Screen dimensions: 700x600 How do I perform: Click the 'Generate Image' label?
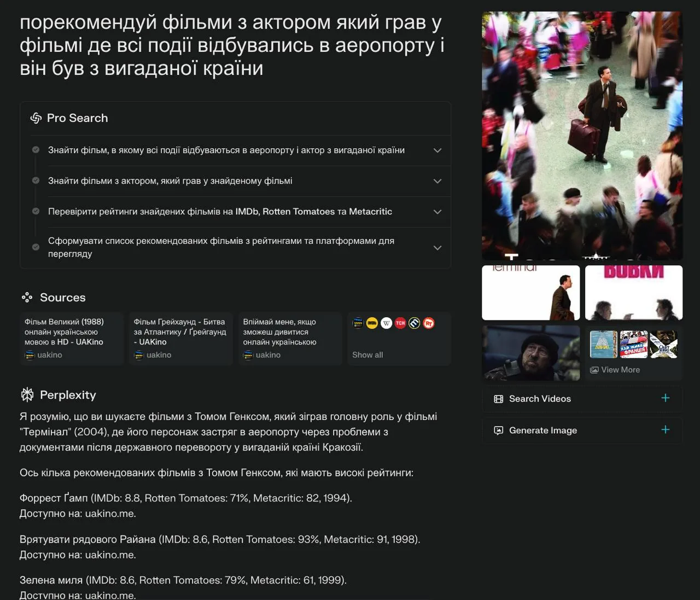(543, 430)
